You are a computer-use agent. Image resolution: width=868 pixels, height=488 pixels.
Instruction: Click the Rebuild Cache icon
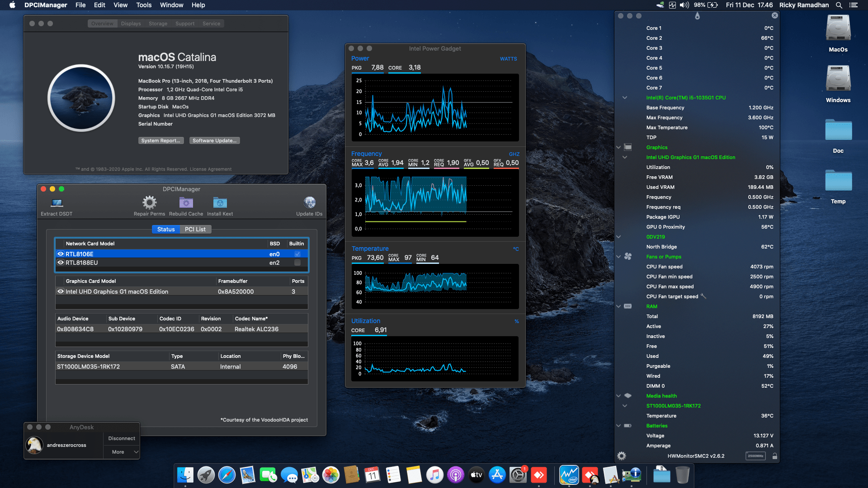[185, 203]
